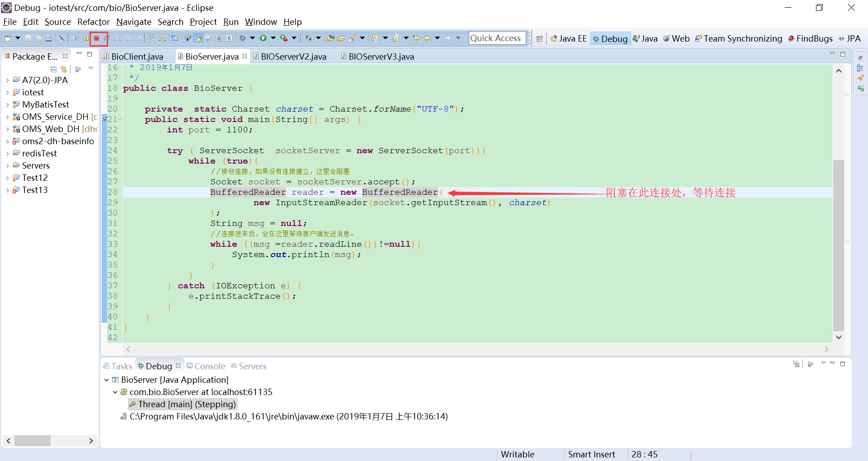Open the File menu

click(9, 22)
